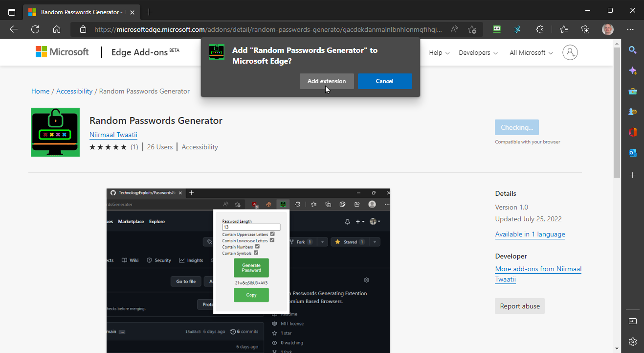This screenshot has width=644, height=353.
Task: Open More add-ons from Niirmaal Twaatii
Action: point(538,274)
